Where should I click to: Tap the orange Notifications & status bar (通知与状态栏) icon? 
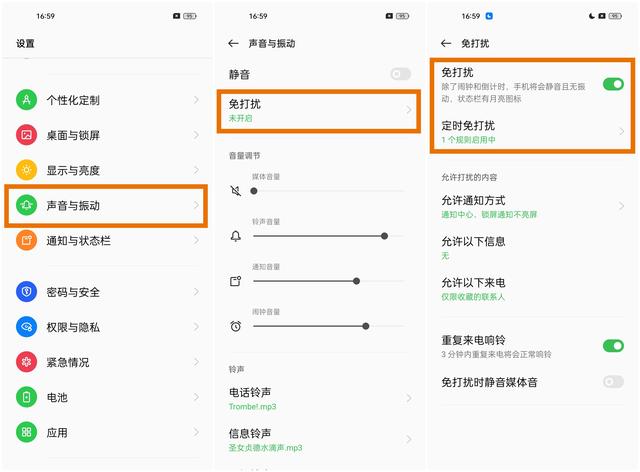point(27,240)
